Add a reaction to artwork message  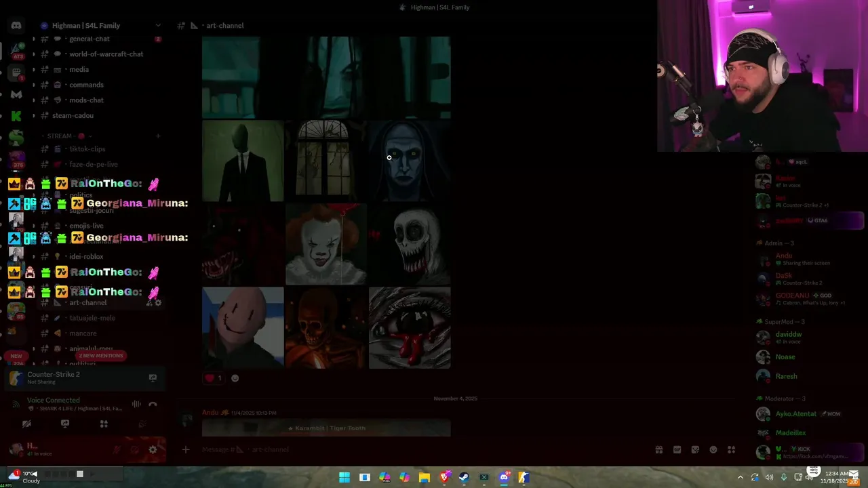coord(235,378)
